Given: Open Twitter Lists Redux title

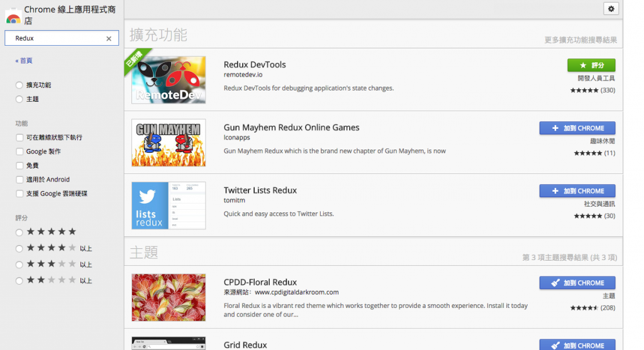Looking at the screenshot, I should point(260,190).
